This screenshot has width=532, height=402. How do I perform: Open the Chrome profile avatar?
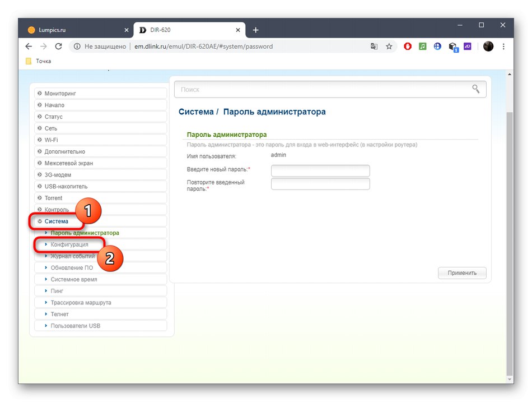coord(488,46)
